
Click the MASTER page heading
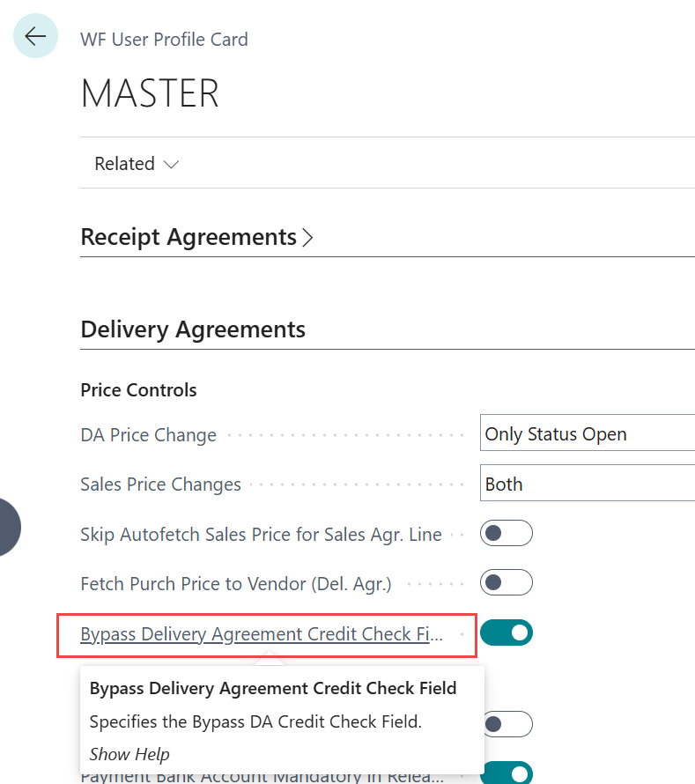coord(150,93)
